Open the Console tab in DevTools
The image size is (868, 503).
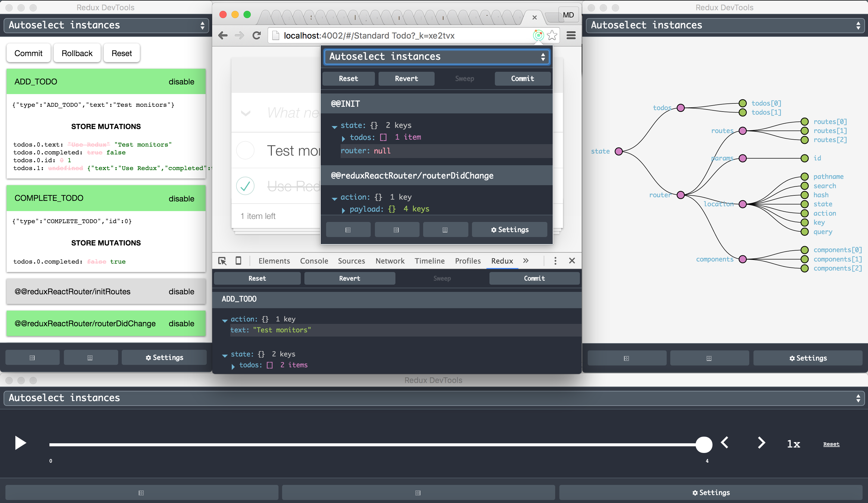tap(314, 261)
